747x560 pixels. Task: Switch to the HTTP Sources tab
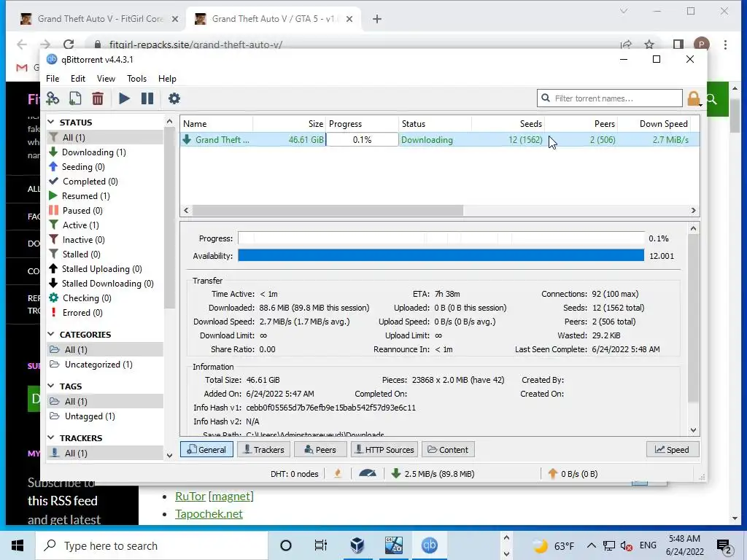coord(384,449)
